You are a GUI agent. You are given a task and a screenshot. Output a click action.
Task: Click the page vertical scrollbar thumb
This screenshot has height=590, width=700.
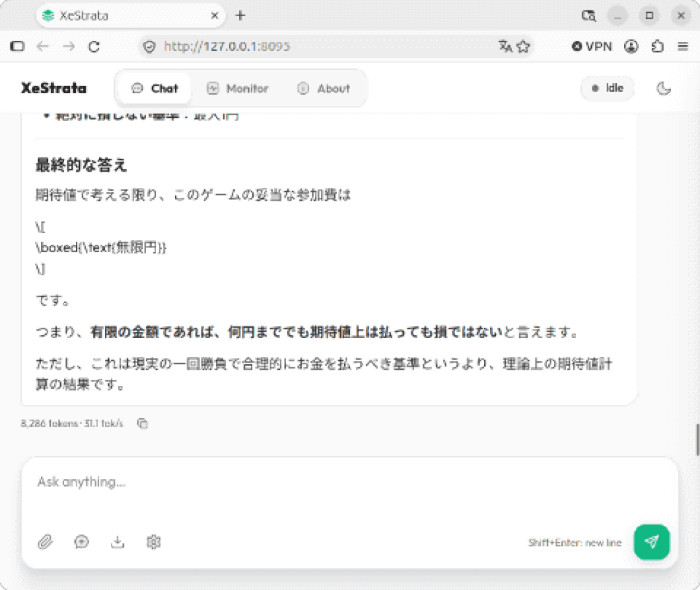697,439
